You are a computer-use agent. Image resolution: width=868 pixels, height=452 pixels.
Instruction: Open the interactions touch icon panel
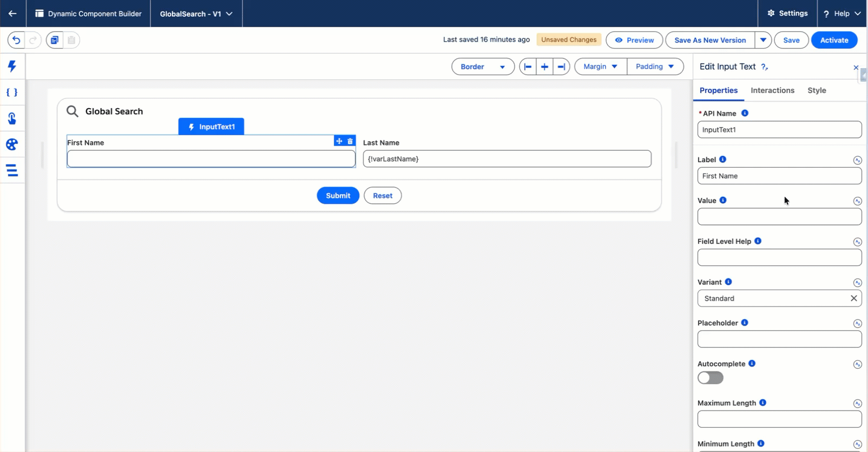click(x=12, y=118)
